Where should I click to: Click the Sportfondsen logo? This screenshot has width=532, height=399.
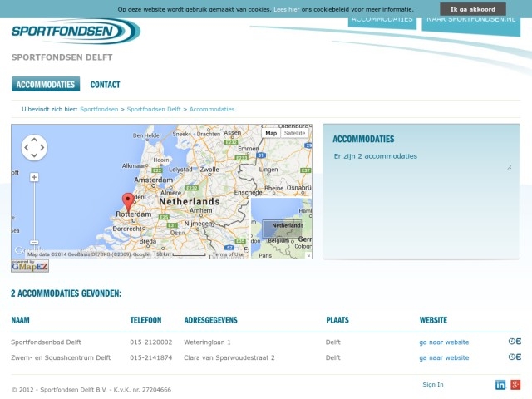coord(75,31)
